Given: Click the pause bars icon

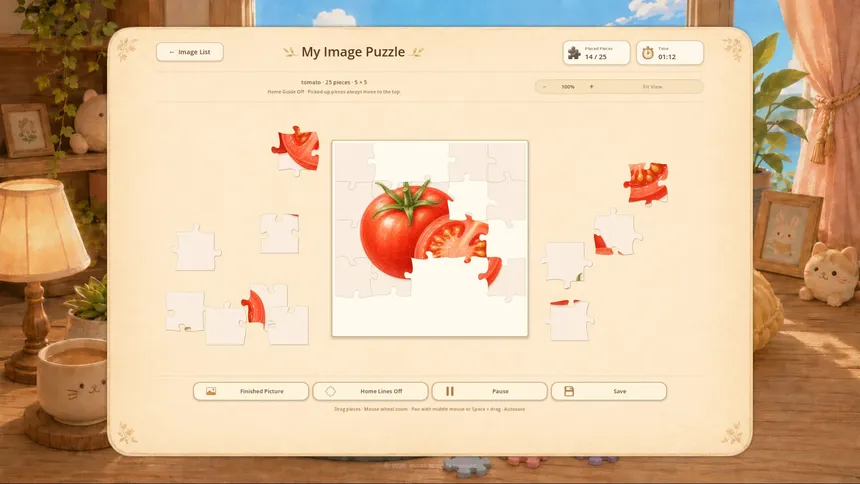Looking at the screenshot, I should (450, 391).
